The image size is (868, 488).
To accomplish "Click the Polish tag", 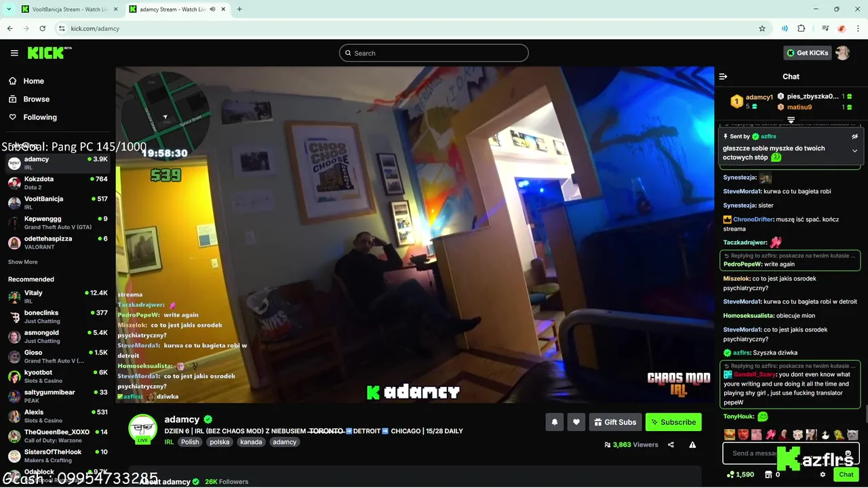I will [x=190, y=442].
